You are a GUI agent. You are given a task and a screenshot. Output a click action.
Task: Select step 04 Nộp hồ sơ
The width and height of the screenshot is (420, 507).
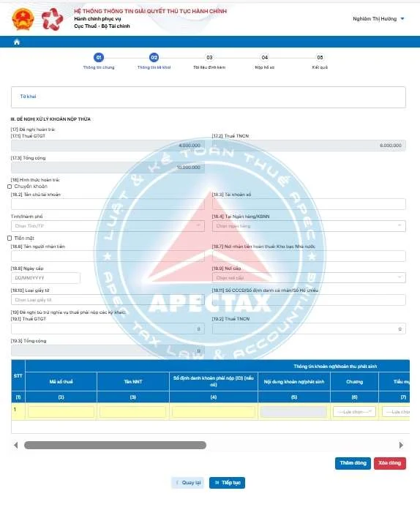pyautogui.click(x=264, y=61)
